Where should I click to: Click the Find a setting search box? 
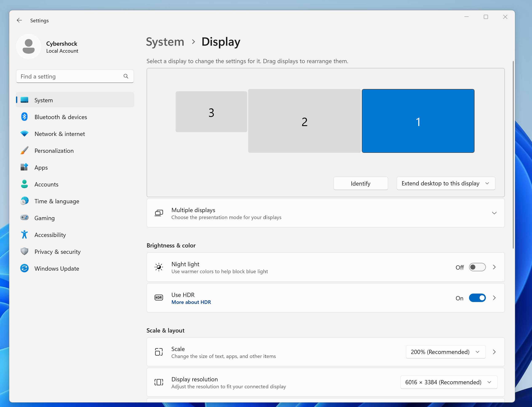75,76
